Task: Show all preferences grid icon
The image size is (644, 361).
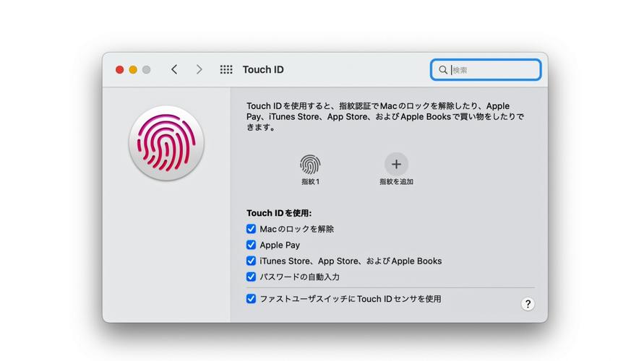Action: pos(226,70)
